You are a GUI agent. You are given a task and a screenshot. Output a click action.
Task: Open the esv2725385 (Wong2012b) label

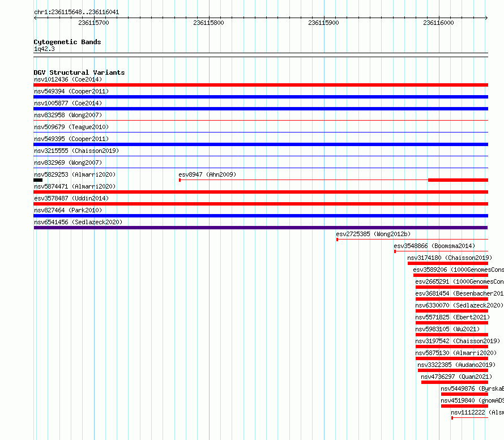coord(373,234)
